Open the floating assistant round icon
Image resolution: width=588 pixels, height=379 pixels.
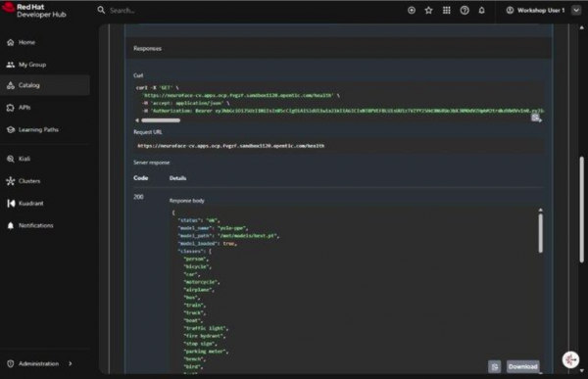[x=570, y=359]
